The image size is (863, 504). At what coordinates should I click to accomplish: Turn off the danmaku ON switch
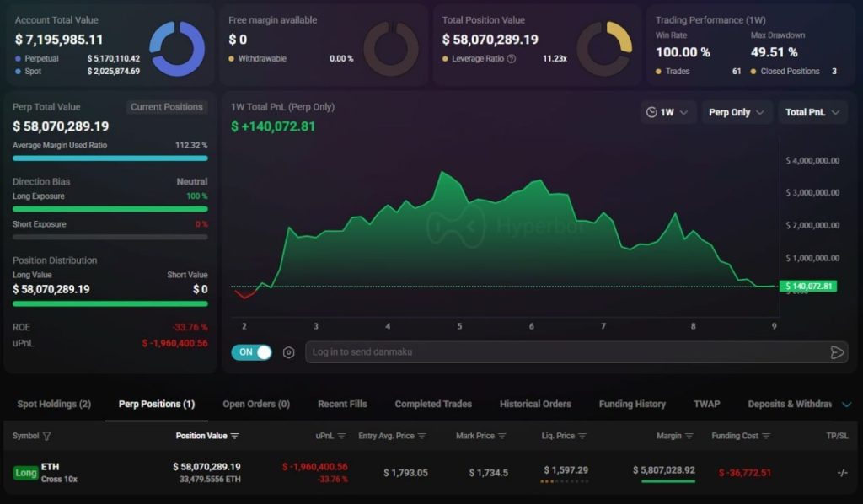click(251, 352)
